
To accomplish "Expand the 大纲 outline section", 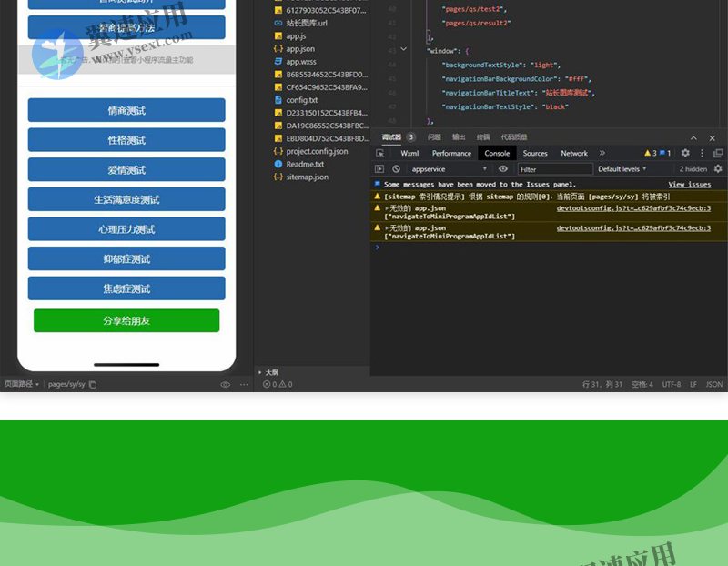I will 270,372.
